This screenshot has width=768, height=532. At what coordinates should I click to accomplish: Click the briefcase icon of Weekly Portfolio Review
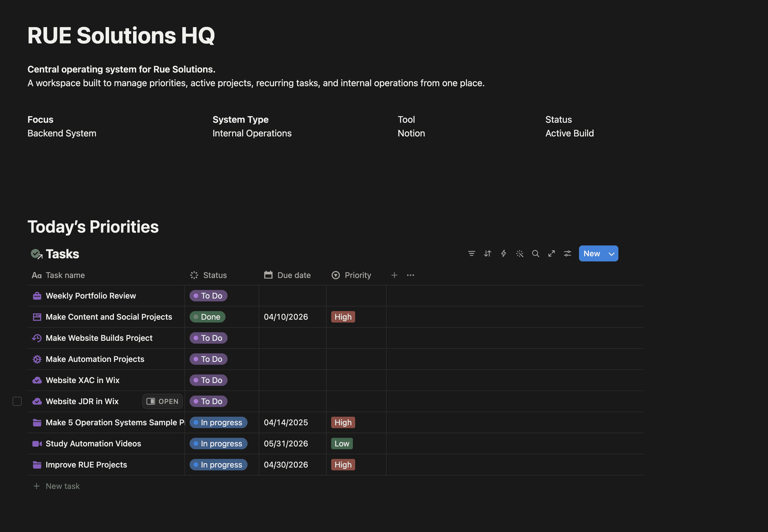(x=37, y=296)
